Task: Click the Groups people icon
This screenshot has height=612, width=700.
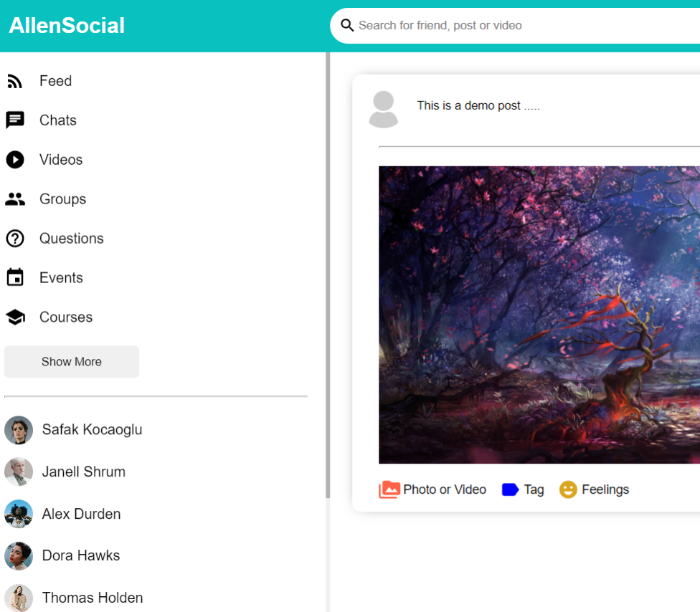Action: 15,199
